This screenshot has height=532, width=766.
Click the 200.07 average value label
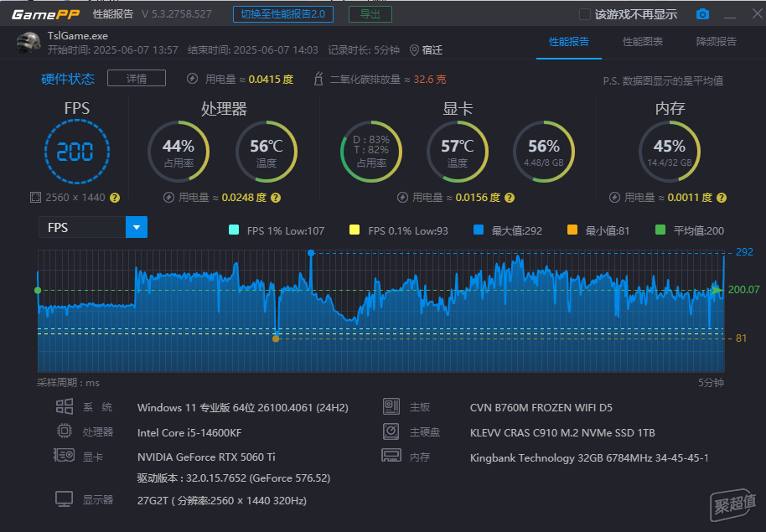[x=743, y=290]
